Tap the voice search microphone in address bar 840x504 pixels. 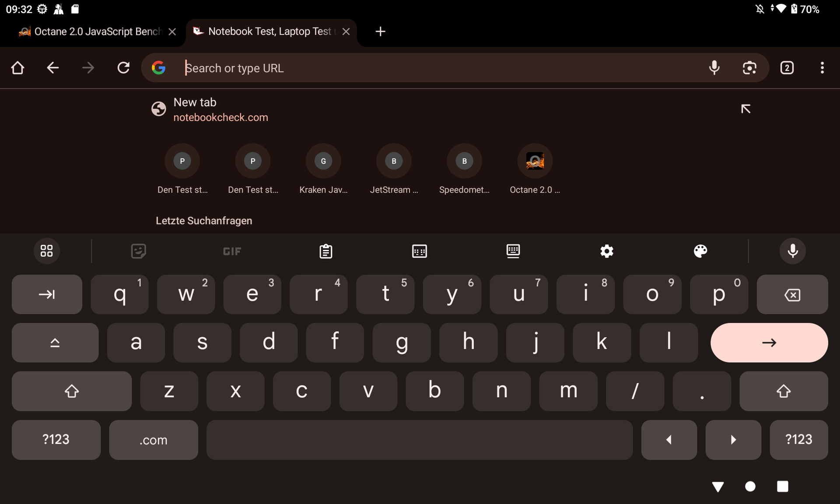[x=714, y=68]
